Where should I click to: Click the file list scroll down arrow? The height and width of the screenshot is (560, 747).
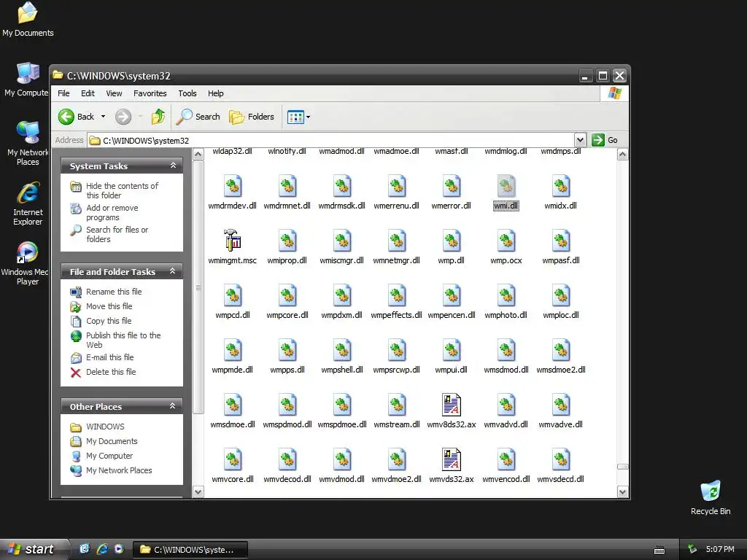(x=622, y=492)
